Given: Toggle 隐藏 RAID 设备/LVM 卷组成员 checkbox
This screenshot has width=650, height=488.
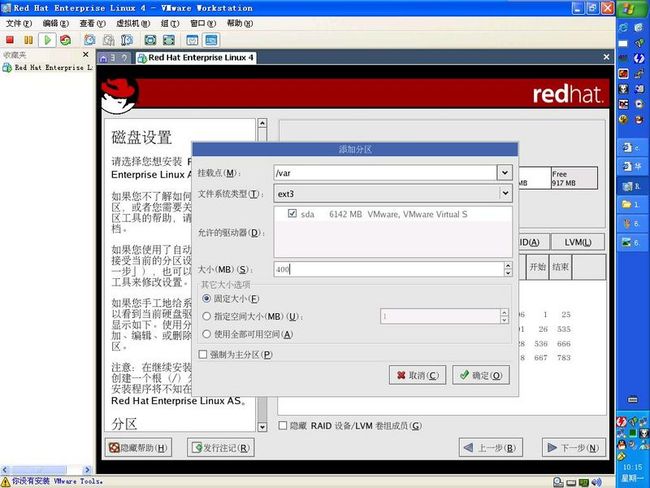Looking at the screenshot, I should coord(283,425).
